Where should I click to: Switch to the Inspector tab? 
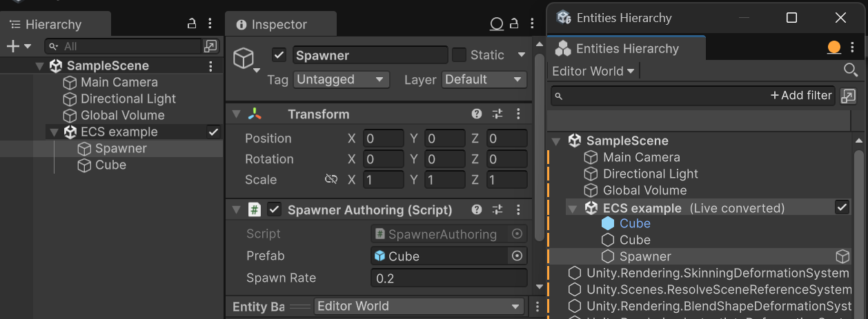(280, 24)
